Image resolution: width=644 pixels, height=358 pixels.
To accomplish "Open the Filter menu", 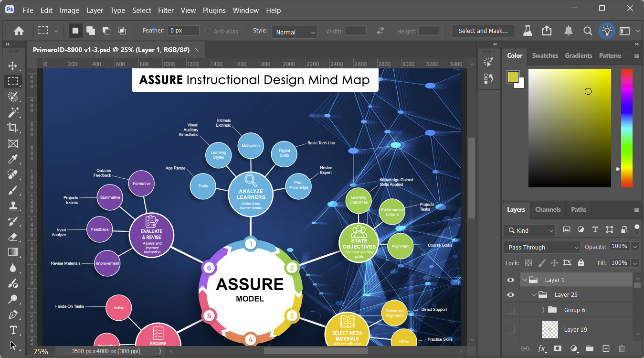I will click(166, 10).
